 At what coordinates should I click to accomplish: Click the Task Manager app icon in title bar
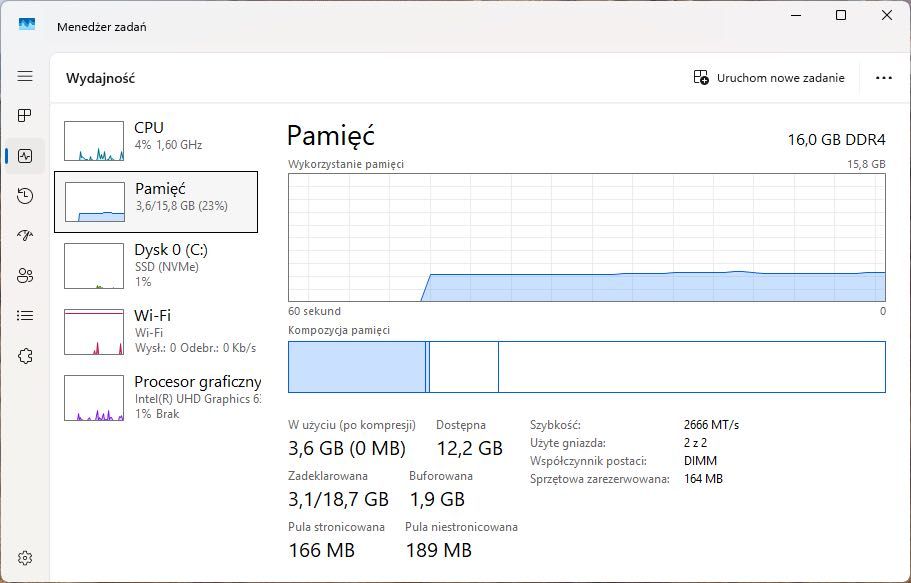(x=27, y=24)
